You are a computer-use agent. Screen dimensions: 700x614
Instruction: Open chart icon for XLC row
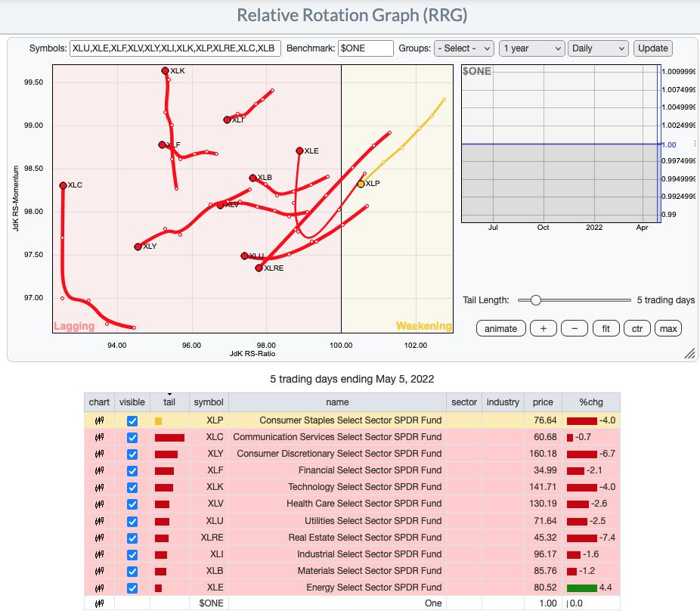tap(99, 437)
